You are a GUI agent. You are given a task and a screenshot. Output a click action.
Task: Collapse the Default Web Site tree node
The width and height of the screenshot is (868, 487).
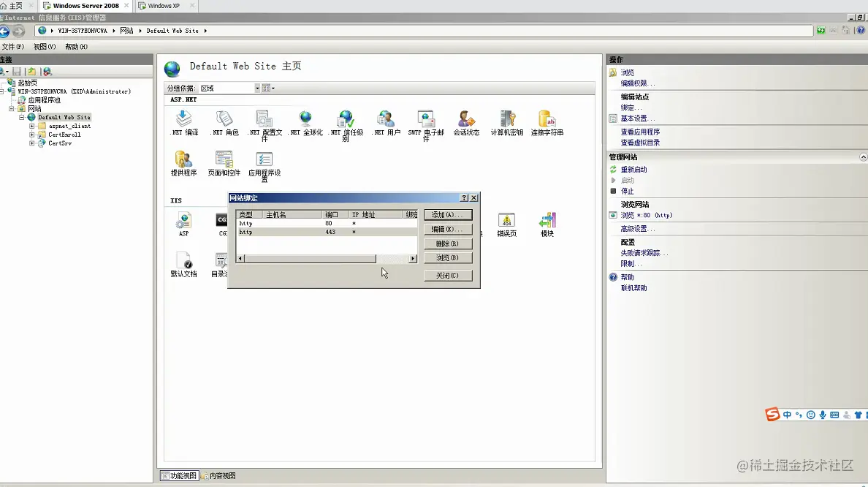click(22, 118)
